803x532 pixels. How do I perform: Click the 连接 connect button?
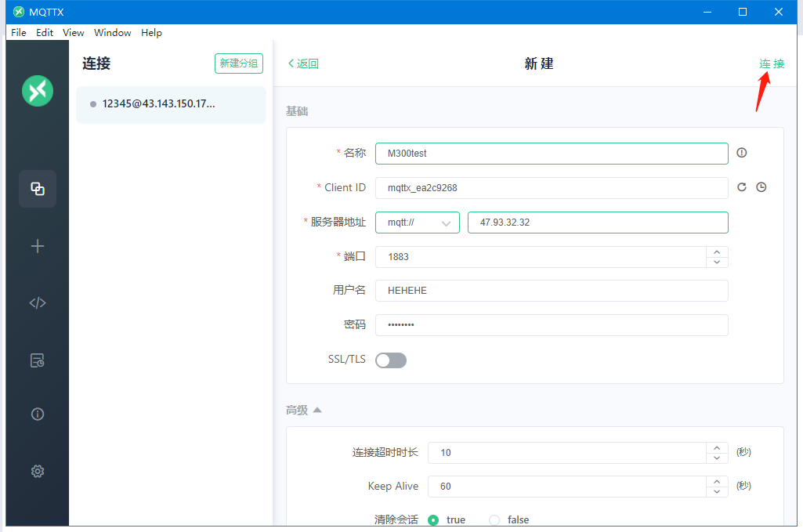771,63
